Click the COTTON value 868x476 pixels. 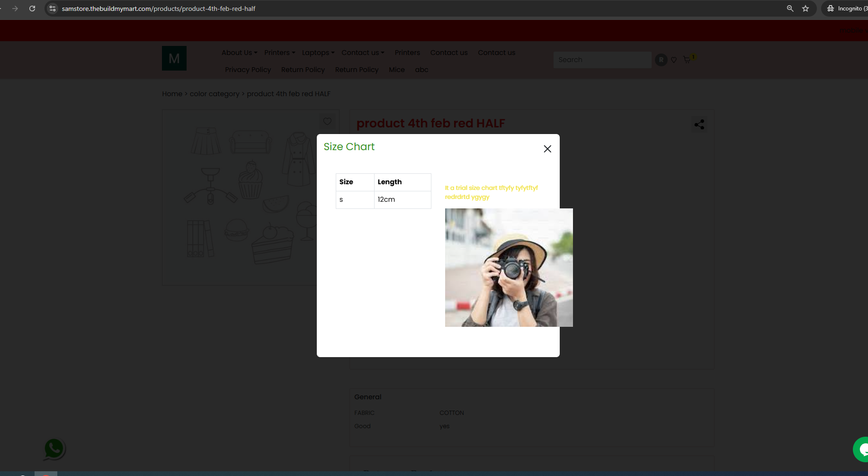pyautogui.click(x=452, y=413)
